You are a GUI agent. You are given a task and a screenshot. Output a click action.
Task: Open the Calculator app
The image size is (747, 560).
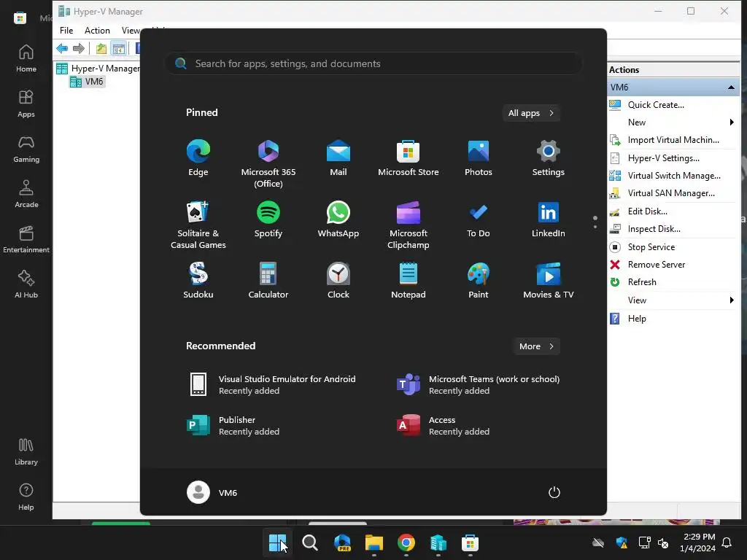click(x=268, y=281)
